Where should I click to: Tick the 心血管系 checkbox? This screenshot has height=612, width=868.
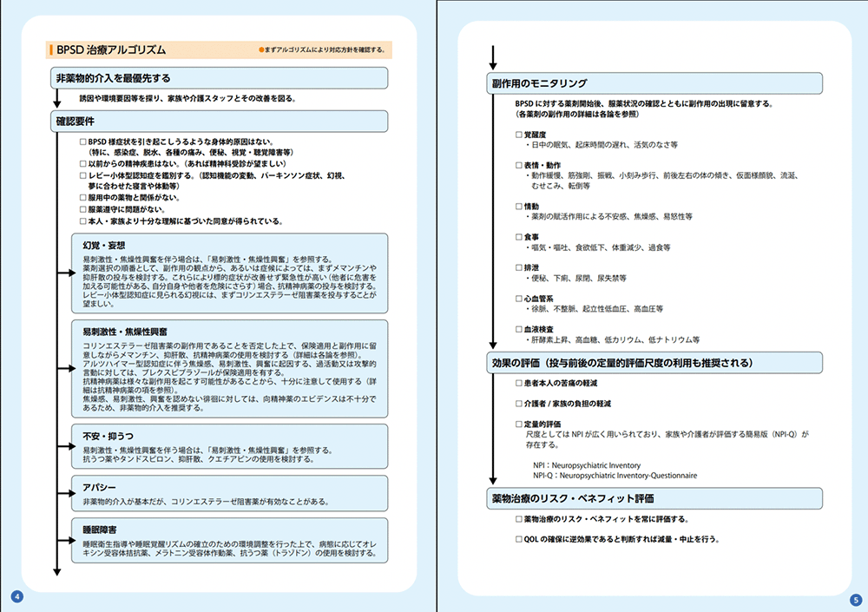(519, 299)
